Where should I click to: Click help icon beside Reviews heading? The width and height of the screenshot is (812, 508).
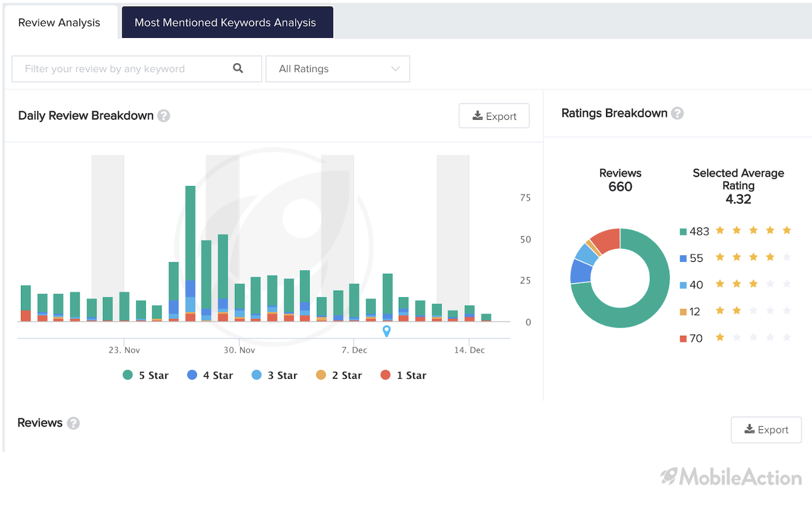tap(73, 423)
